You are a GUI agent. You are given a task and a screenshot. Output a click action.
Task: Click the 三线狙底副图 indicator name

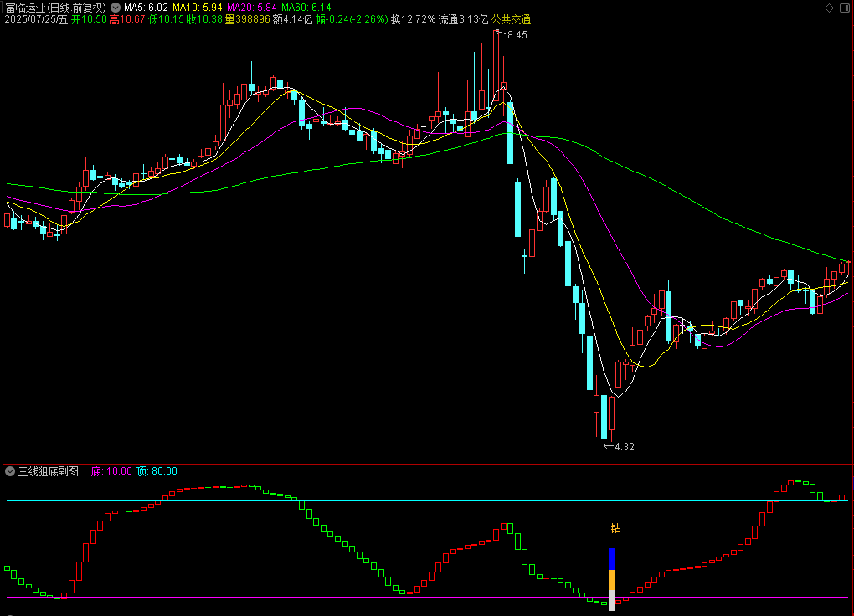pyautogui.click(x=49, y=471)
